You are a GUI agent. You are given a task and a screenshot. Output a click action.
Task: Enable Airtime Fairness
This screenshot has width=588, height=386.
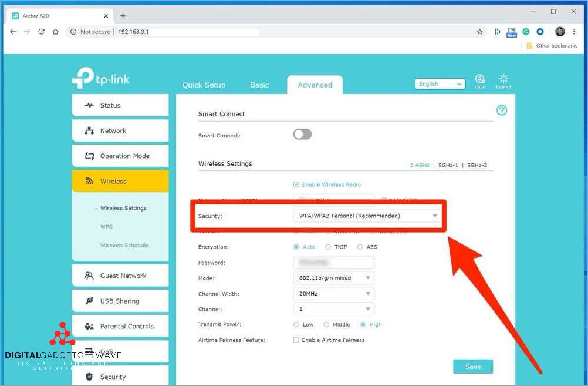coord(296,340)
